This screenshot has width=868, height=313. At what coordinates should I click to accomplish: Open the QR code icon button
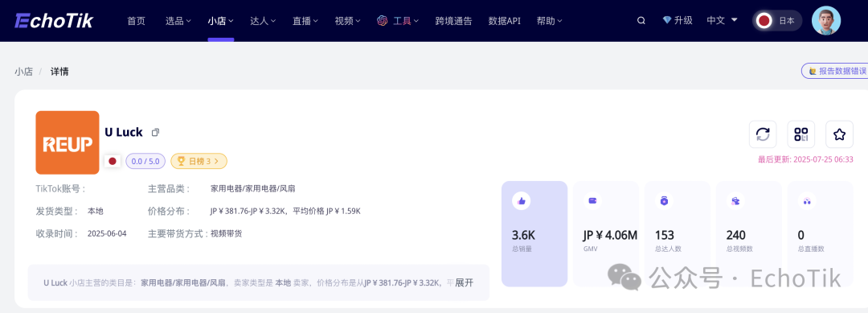click(801, 134)
